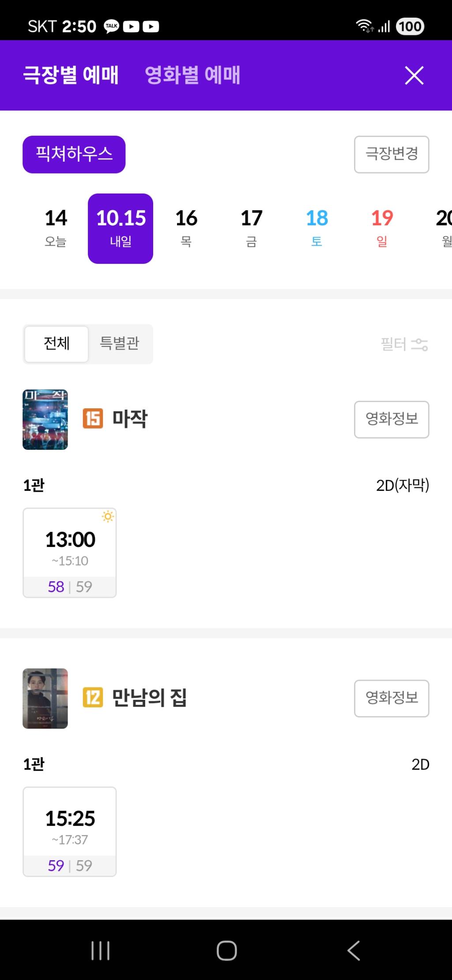Select the 특별관 screening type toggle
Image resolution: width=452 pixels, height=980 pixels.
tap(120, 344)
